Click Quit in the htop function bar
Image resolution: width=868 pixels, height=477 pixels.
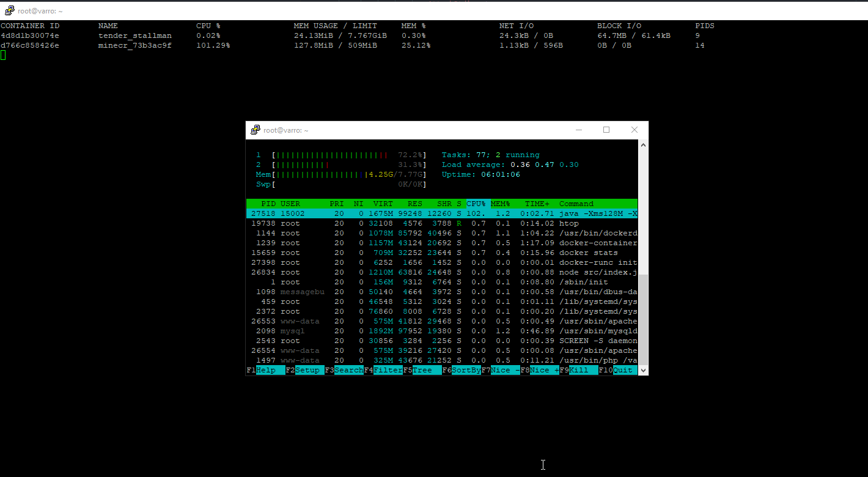click(x=622, y=371)
